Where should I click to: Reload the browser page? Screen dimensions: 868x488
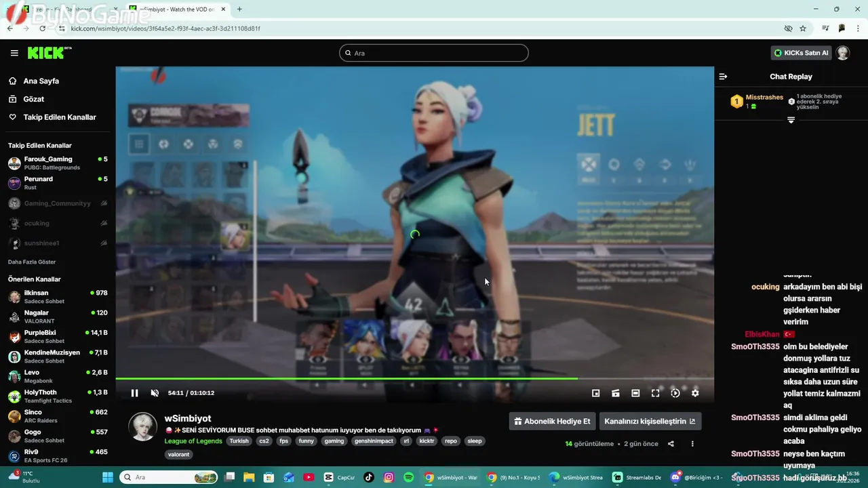point(42,28)
